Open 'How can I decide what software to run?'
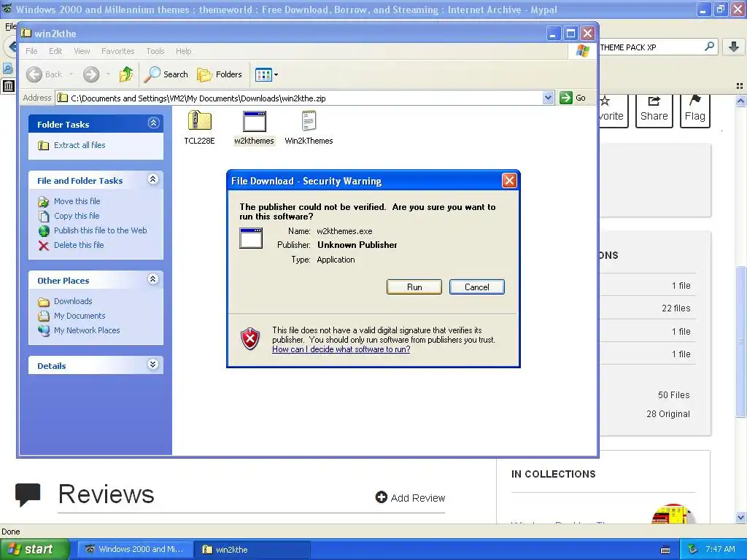 341,349
